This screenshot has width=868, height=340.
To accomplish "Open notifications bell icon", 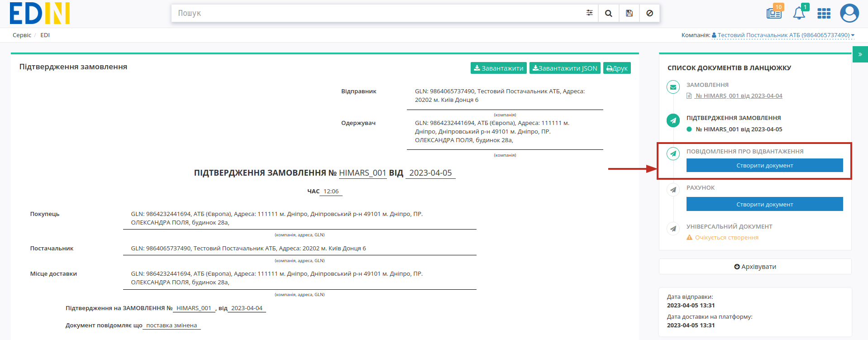I will tap(800, 12).
